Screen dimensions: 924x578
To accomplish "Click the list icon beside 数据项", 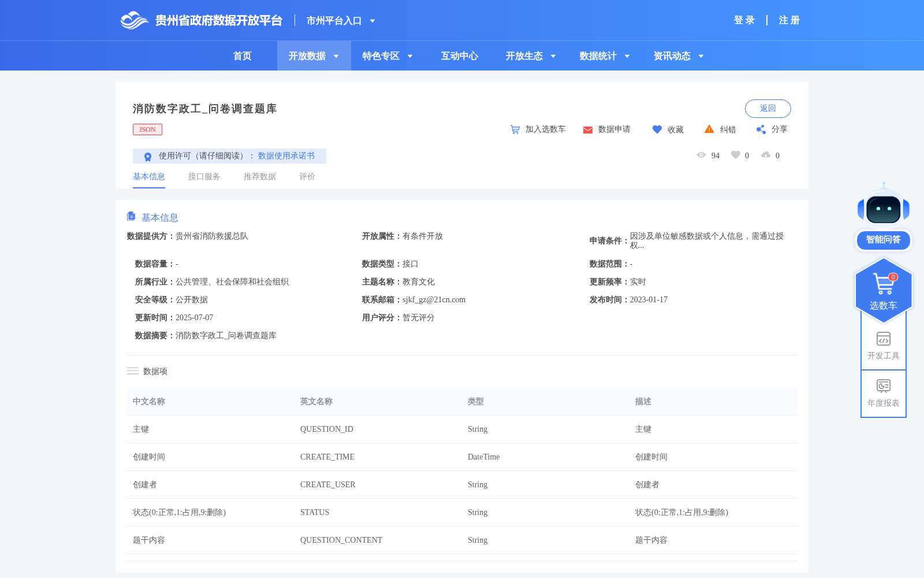I will (x=133, y=371).
